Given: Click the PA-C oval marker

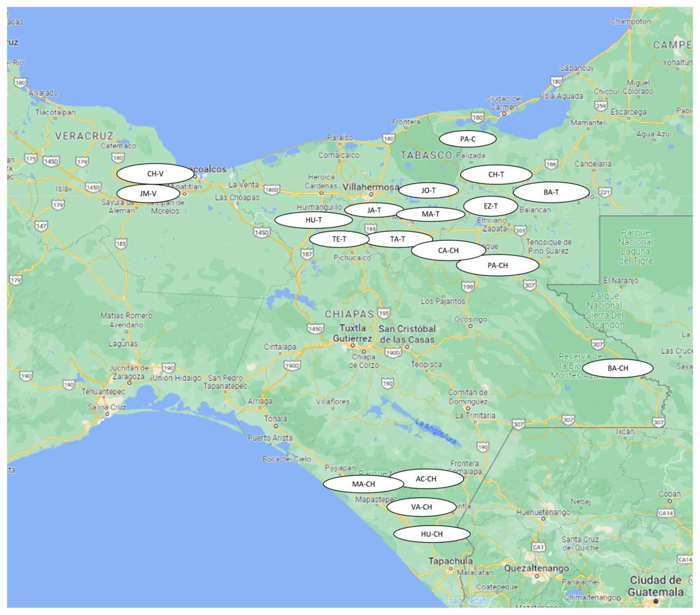Looking at the screenshot, I should point(468,139).
